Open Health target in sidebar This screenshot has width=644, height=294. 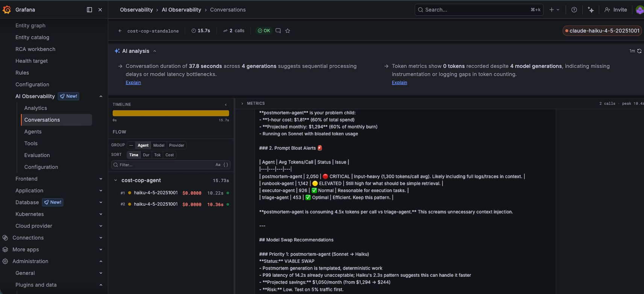coord(32,61)
